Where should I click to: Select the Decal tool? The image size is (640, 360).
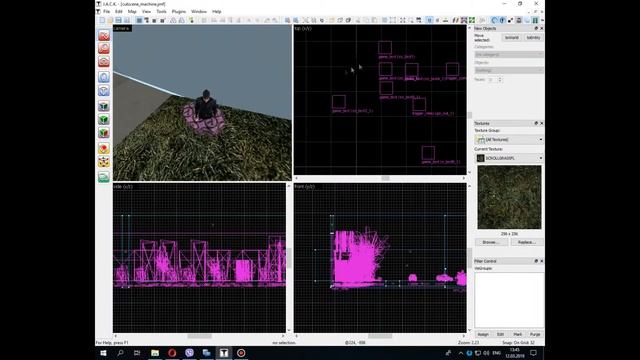[x=104, y=133]
